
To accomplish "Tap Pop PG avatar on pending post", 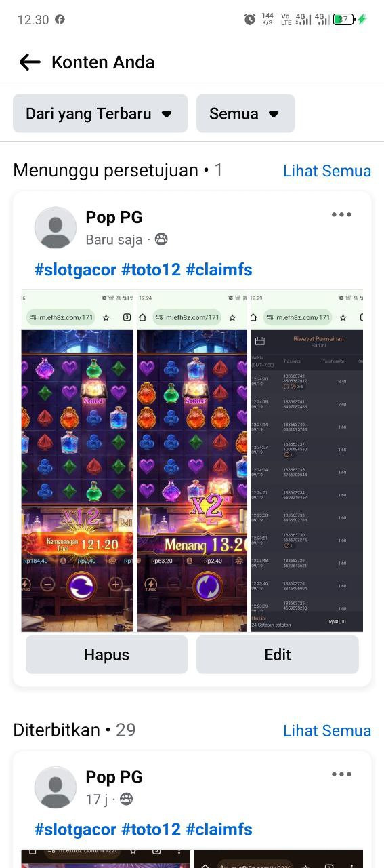I will coord(56,228).
